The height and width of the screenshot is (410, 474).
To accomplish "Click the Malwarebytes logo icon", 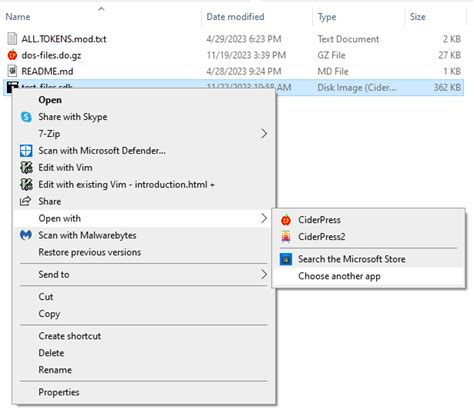I will click(26, 235).
